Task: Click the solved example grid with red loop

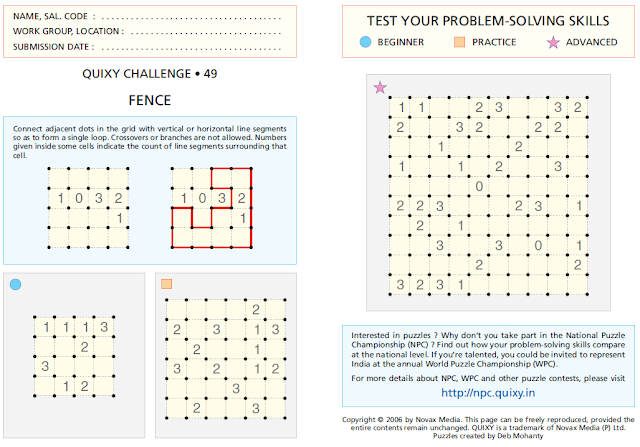Action: tap(211, 208)
